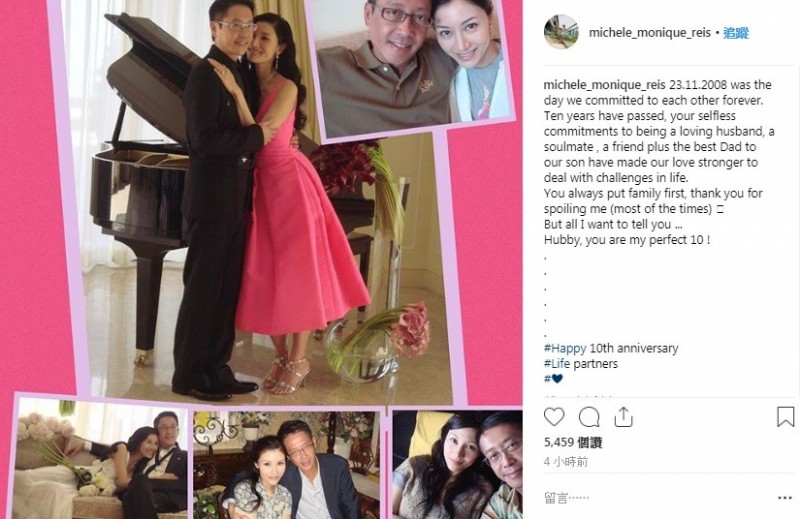Viewport: 800px width, 519px height.
Task: Open the profile avatar picture
Action: pos(561,32)
